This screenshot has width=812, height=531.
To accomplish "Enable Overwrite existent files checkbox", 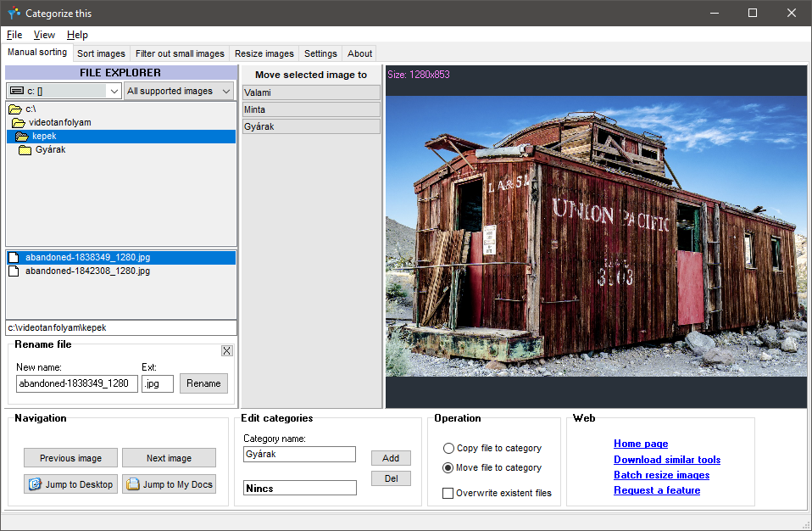I will [x=448, y=493].
